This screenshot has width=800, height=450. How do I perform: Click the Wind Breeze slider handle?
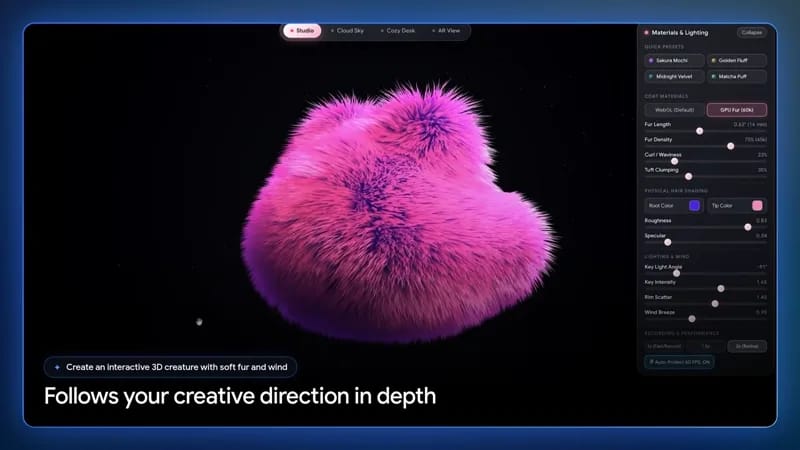(x=692, y=319)
